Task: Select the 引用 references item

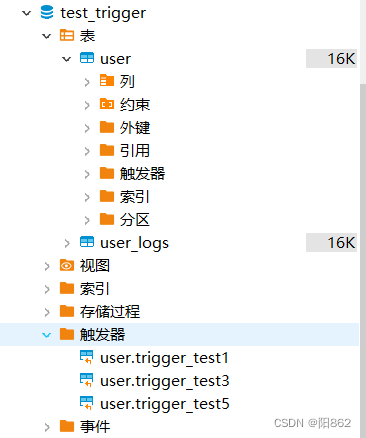Action: click(x=135, y=150)
